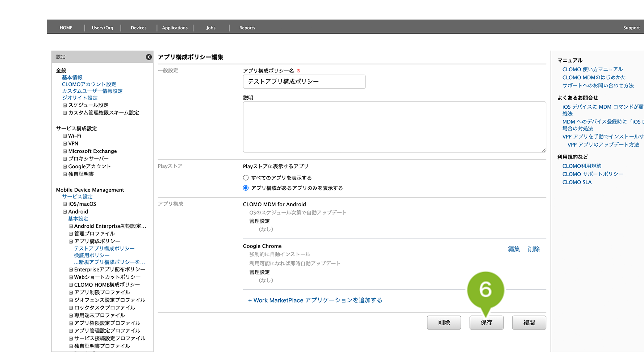Collapse アプリ構成ポリシー minus icon
Viewport: 644px width, 362px height.
point(71,241)
